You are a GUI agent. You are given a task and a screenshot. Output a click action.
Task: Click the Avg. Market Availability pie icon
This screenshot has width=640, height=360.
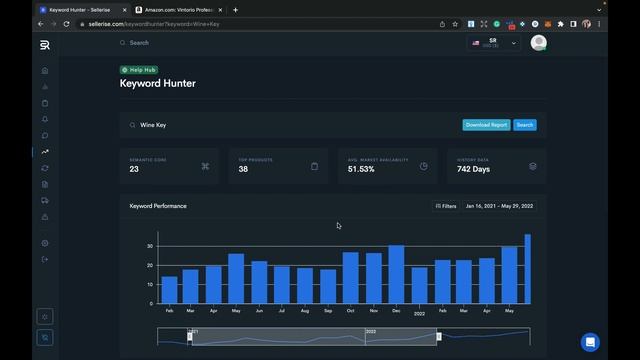(424, 166)
